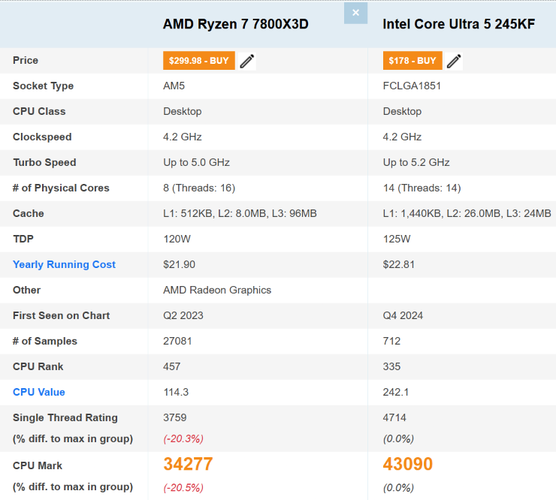Click Single Thread Rating label
This screenshot has height=500, width=556.
65,418
